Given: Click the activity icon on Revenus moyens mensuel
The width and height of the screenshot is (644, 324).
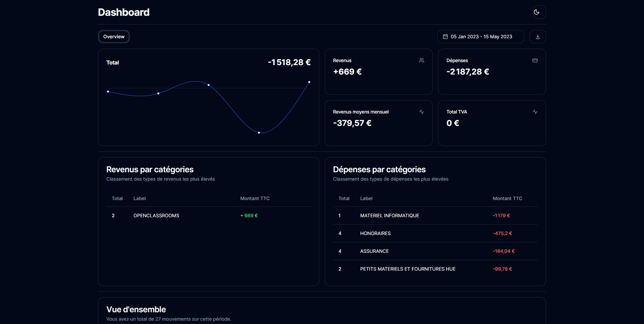Looking at the screenshot, I should coord(422,112).
